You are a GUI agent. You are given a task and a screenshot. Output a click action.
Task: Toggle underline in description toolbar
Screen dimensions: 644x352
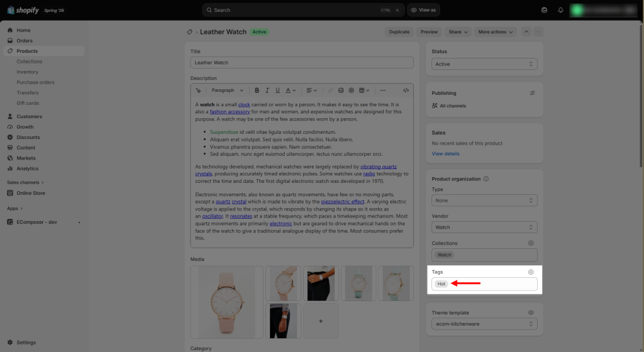click(277, 91)
